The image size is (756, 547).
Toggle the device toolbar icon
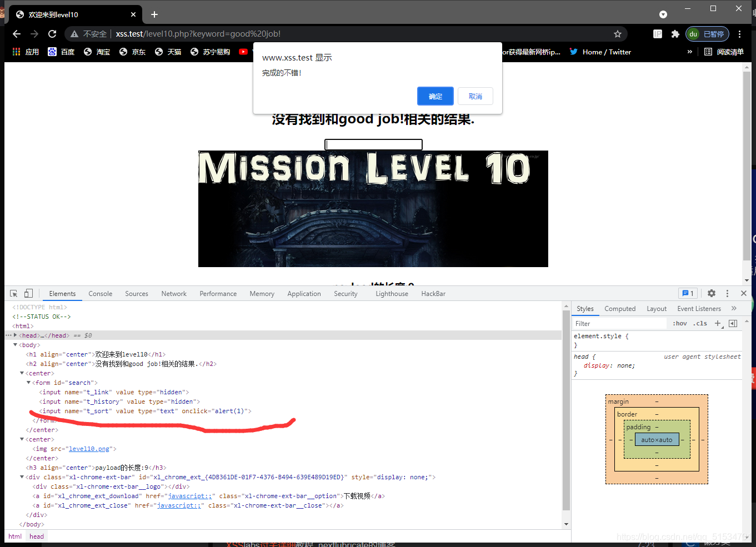(x=28, y=293)
